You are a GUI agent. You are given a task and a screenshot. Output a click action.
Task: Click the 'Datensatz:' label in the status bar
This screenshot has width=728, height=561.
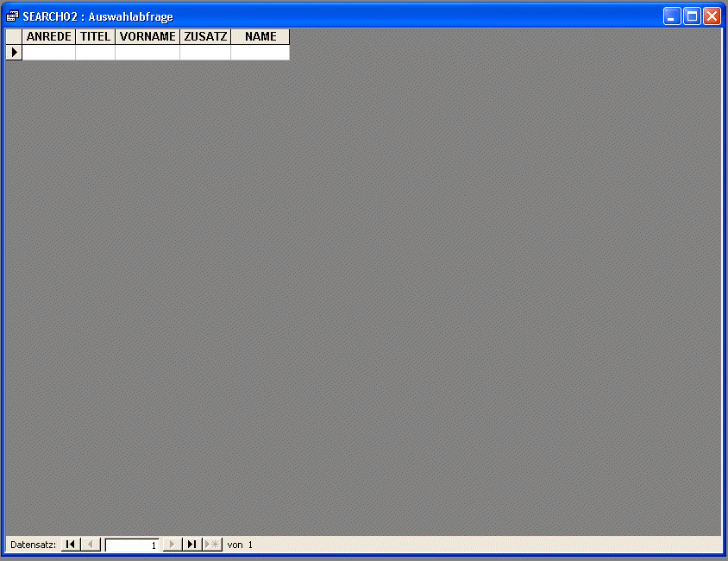pos(33,545)
